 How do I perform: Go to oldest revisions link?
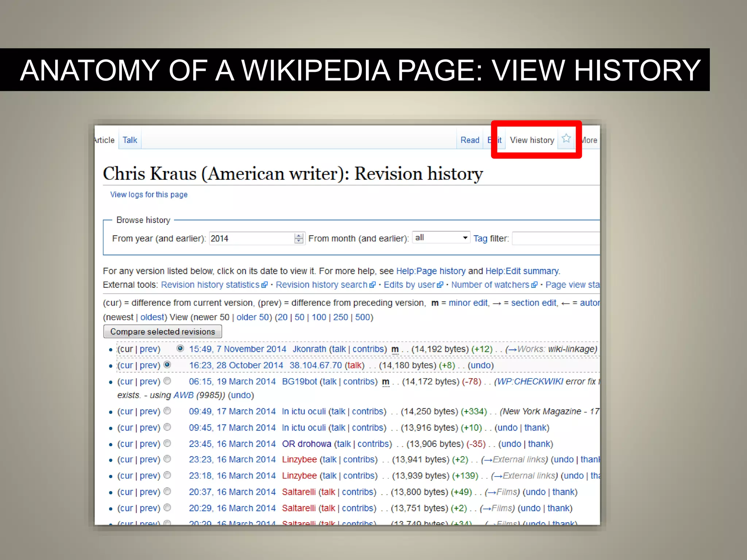(152, 317)
